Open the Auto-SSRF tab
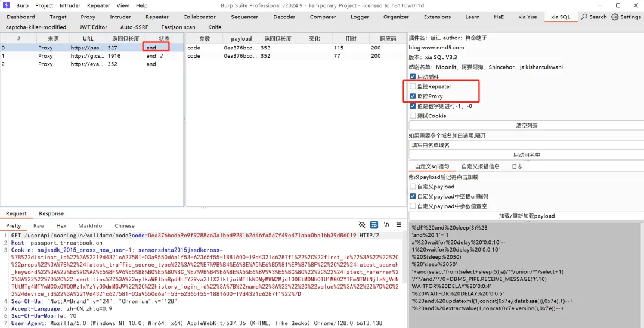Viewport: 644px width, 328px height. coord(134,27)
